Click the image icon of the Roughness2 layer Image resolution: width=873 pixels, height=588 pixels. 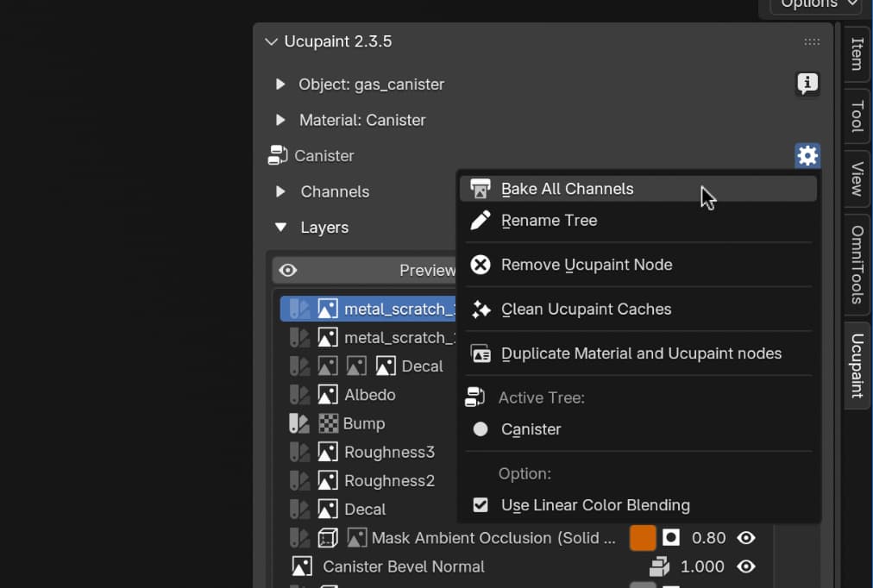click(x=328, y=480)
